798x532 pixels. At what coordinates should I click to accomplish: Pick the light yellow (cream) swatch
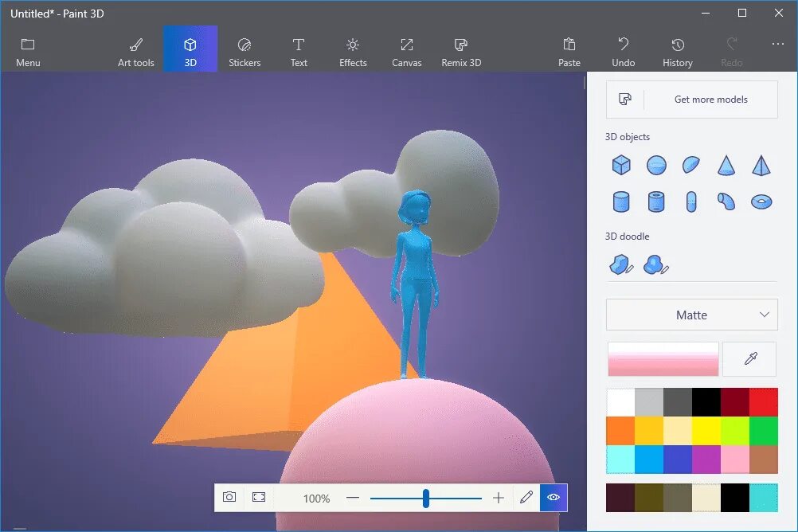(678, 431)
